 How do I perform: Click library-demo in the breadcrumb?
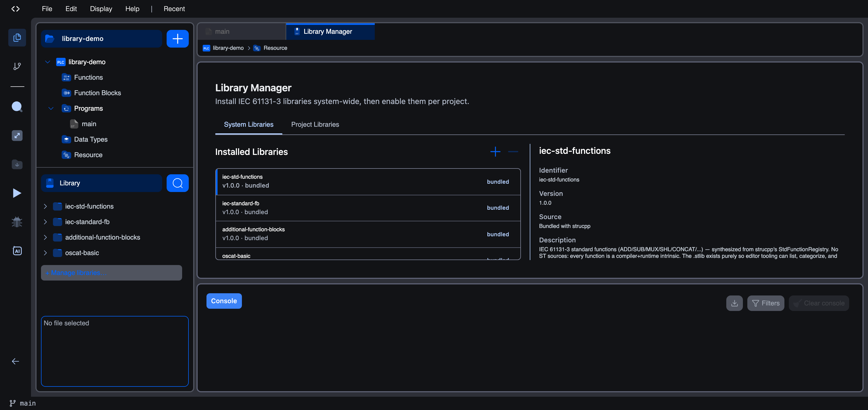[x=228, y=48]
